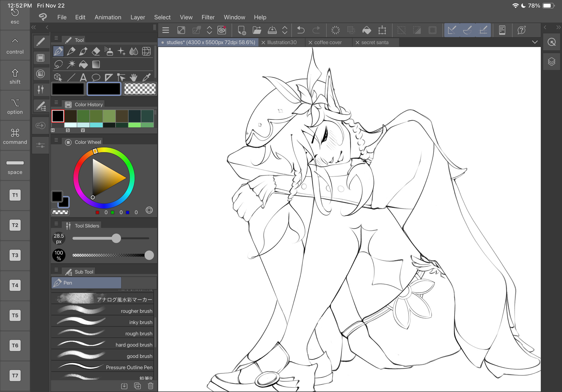Open the Layers palette icon on right
This screenshot has height=392, width=562.
[x=552, y=61]
